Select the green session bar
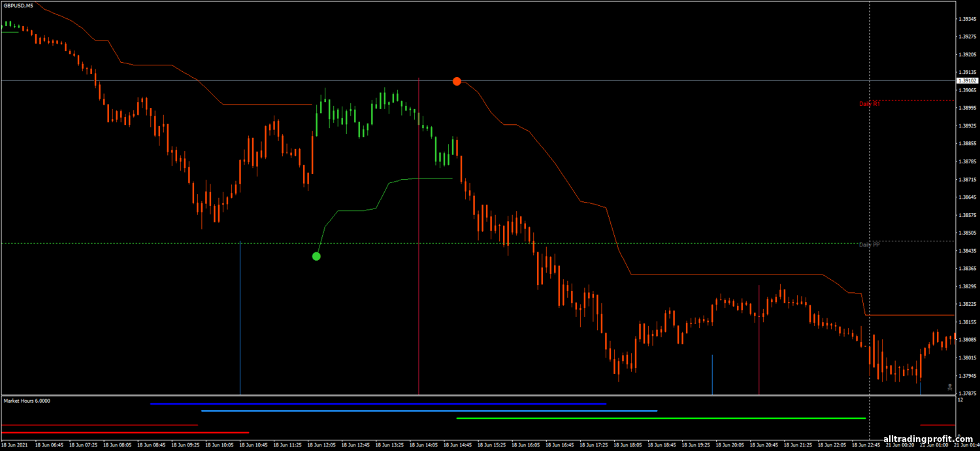 pos(661,418)
